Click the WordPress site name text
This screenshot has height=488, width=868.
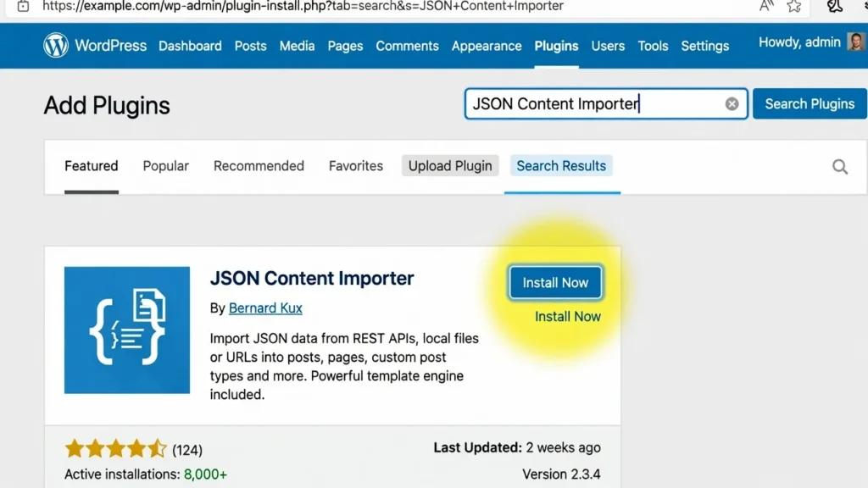111,46
